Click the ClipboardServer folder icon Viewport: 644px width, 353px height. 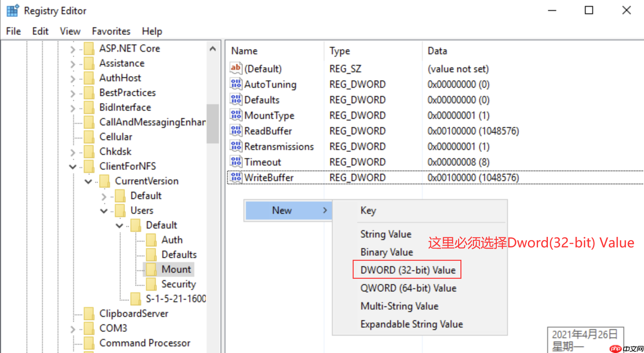point(89,313)
